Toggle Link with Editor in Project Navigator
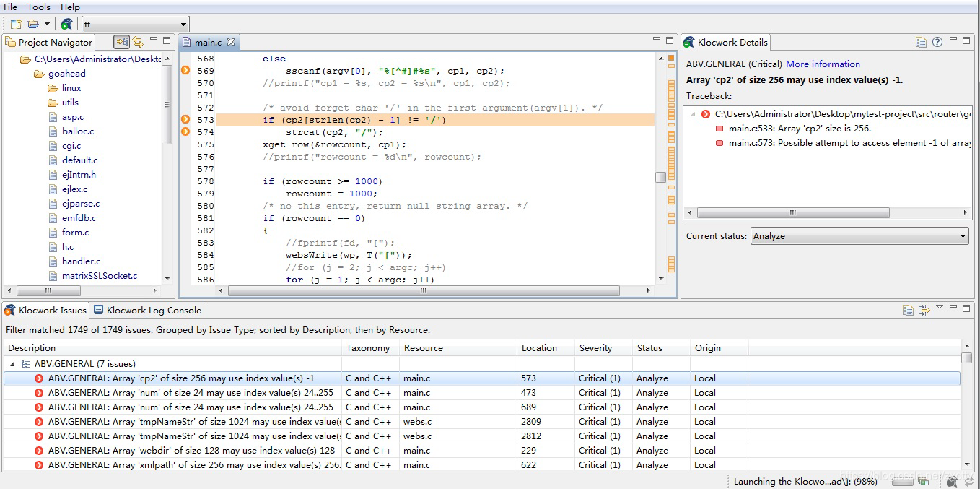 pos(122,42)
